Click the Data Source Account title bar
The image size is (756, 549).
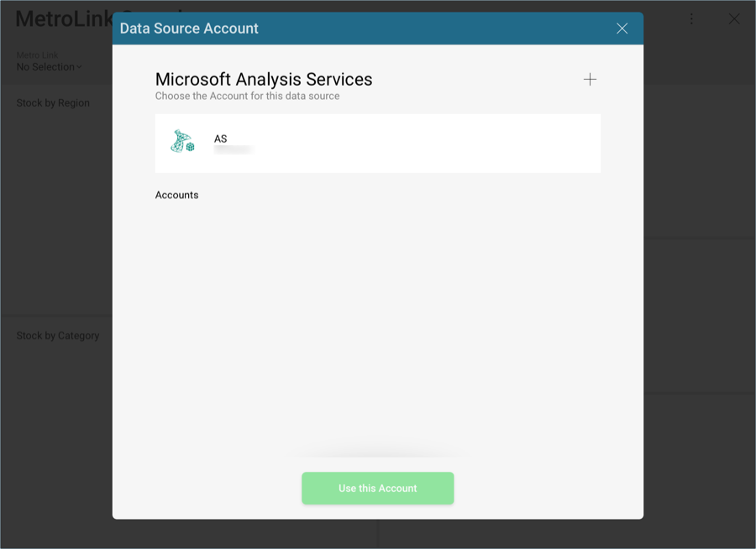coord(336,29)
